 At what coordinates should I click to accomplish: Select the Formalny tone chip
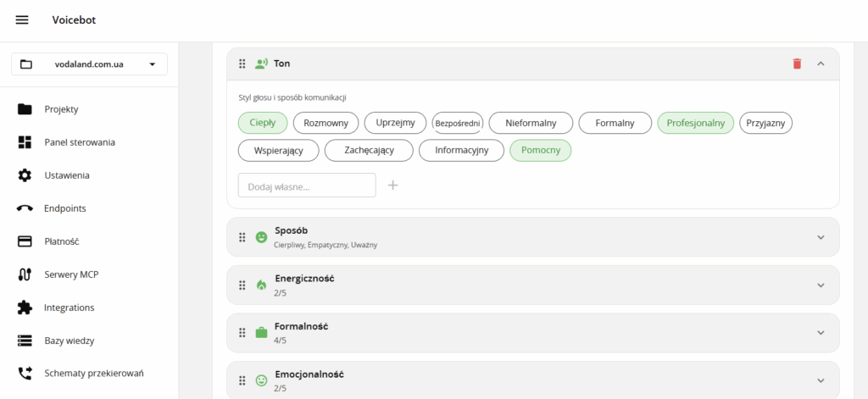615,123
